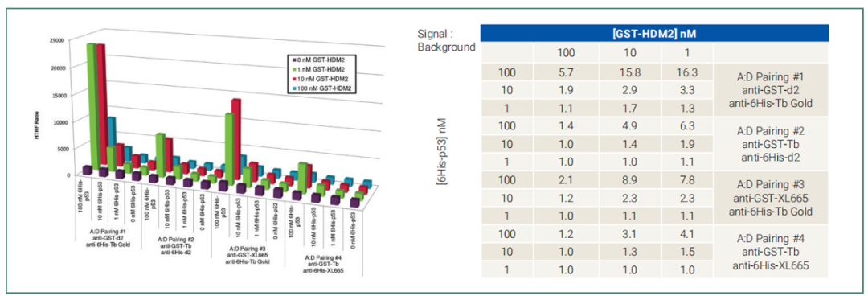Viewport: 868px width, 300px height.
Task: Click the table cell with value 16.3
Action: 688,72
